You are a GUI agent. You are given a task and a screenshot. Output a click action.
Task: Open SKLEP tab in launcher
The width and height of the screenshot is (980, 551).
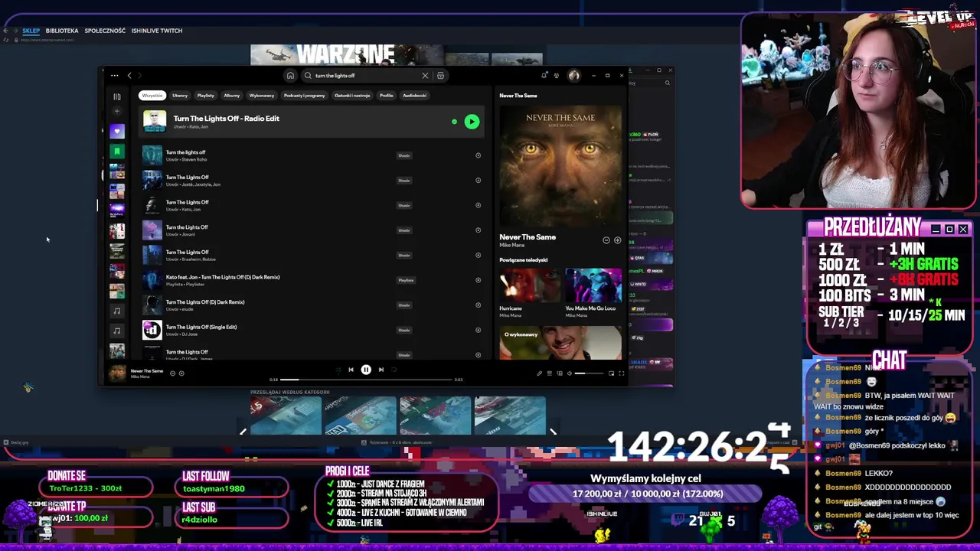click(x=31, y=31)
